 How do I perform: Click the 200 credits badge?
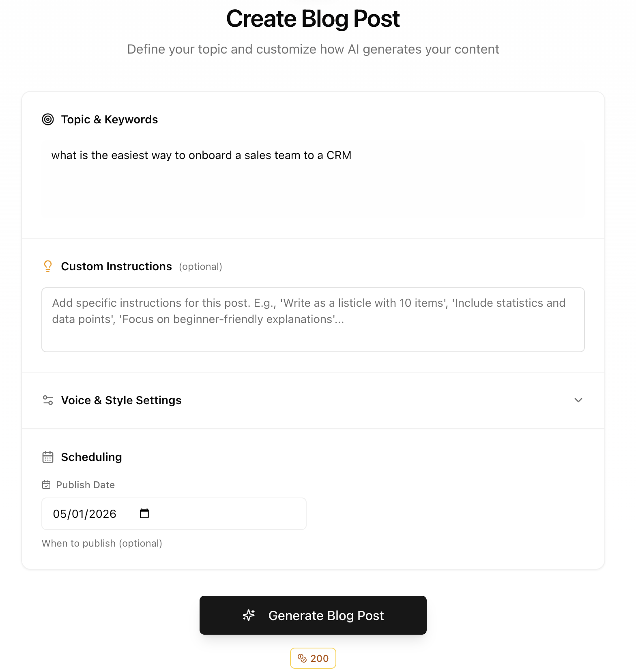pyautogui.click(x=313, y=658)
